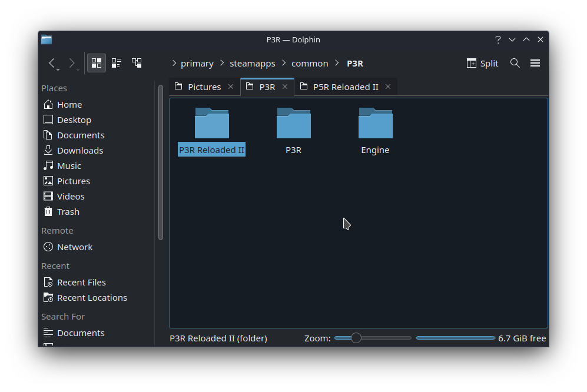Open the search tool magnifier
587x392 pixels.
click(x=515, y=63)
